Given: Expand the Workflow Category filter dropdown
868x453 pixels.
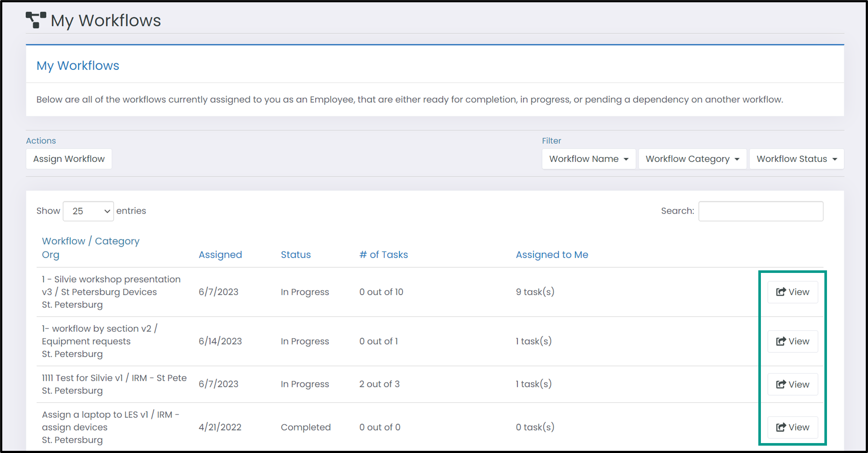Looking at the screenshot, I should (692, 159).
